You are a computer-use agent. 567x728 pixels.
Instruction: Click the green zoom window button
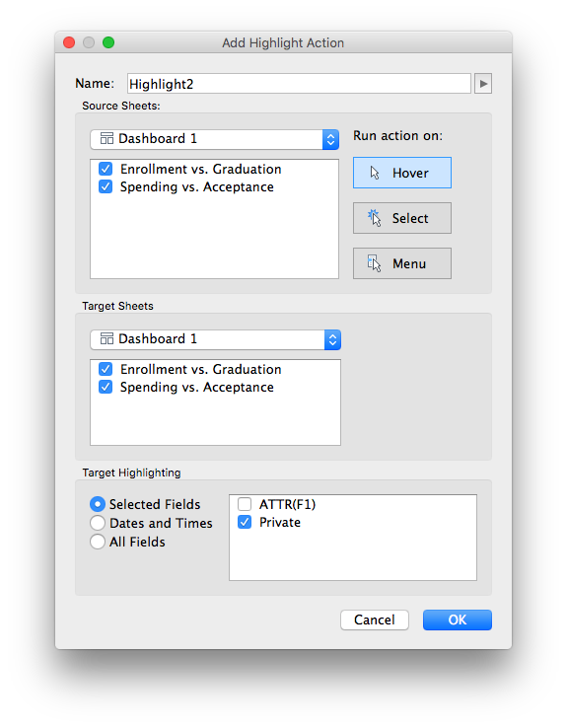pos(108,42)
